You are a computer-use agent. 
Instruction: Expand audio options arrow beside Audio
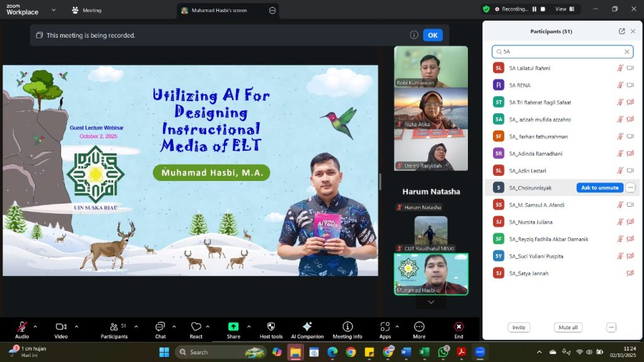[35, 327]
